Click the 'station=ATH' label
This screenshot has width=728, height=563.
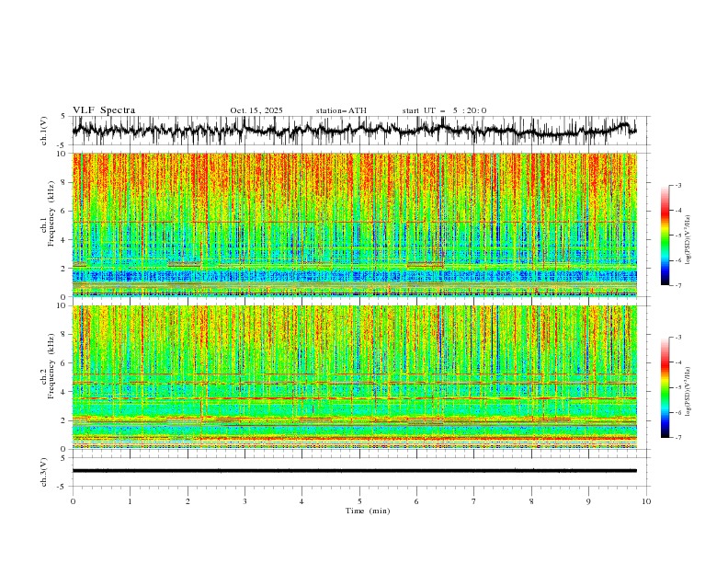[x=341, y=110]
